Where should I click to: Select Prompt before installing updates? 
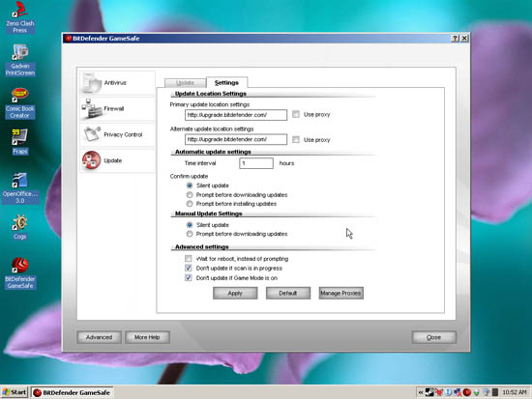(x=190, y=204)
